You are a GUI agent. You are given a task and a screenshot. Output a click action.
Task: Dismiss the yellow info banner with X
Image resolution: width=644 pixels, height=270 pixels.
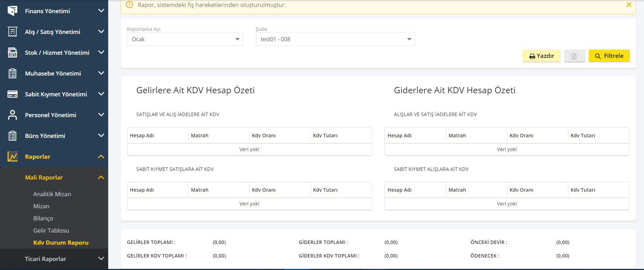click(x=629, y=5)
